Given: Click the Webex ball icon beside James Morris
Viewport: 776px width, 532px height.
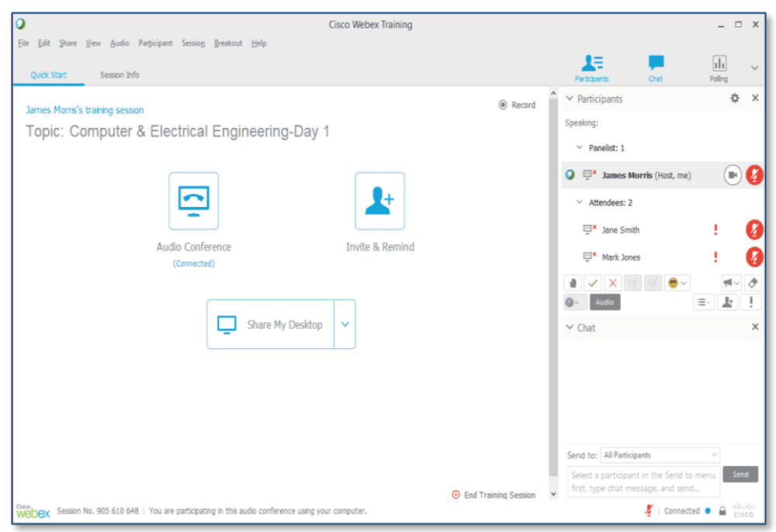Looking at the screenshot, I should coord(570,174).
